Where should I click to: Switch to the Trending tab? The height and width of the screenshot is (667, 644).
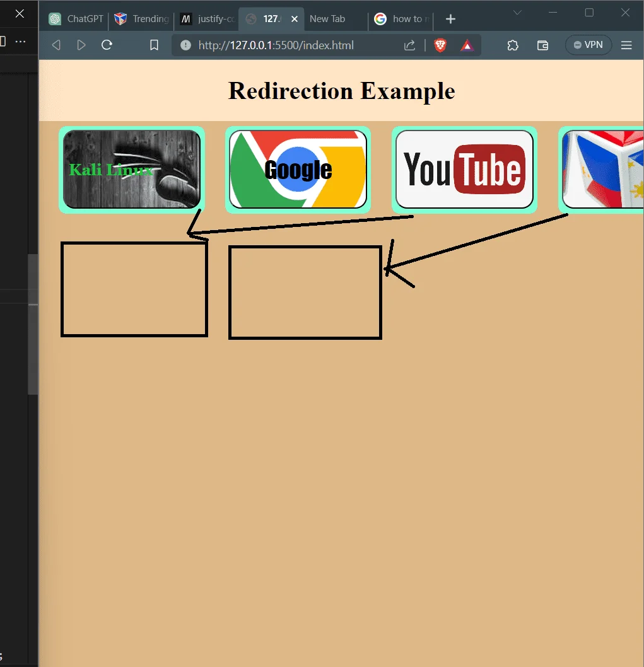141,19
